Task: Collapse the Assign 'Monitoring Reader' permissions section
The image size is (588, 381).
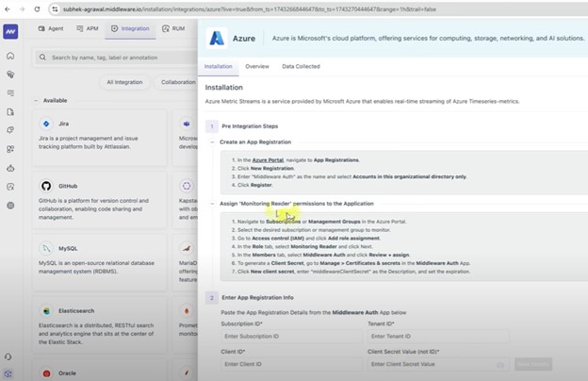Action: pos(212,204)
